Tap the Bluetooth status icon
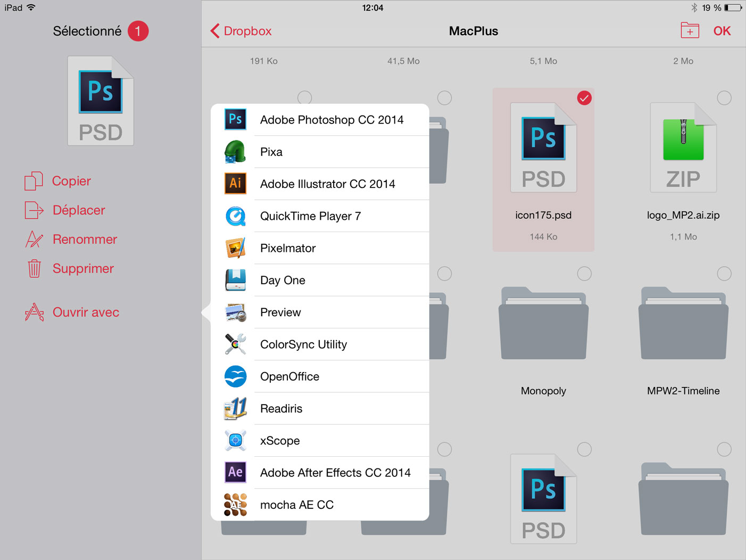This screenshot has height=560, width=746. coord(694,7)
